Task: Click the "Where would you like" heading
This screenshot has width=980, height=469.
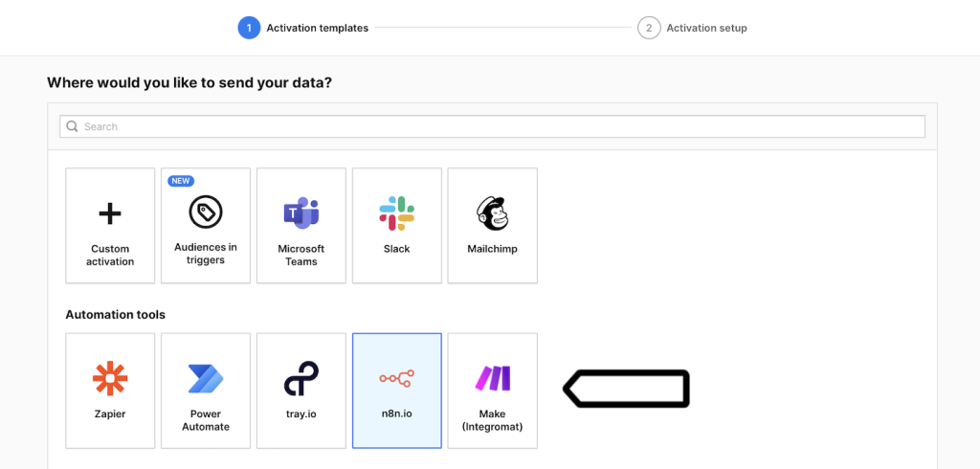Action: pyautogui.click(x=189, y=83)
